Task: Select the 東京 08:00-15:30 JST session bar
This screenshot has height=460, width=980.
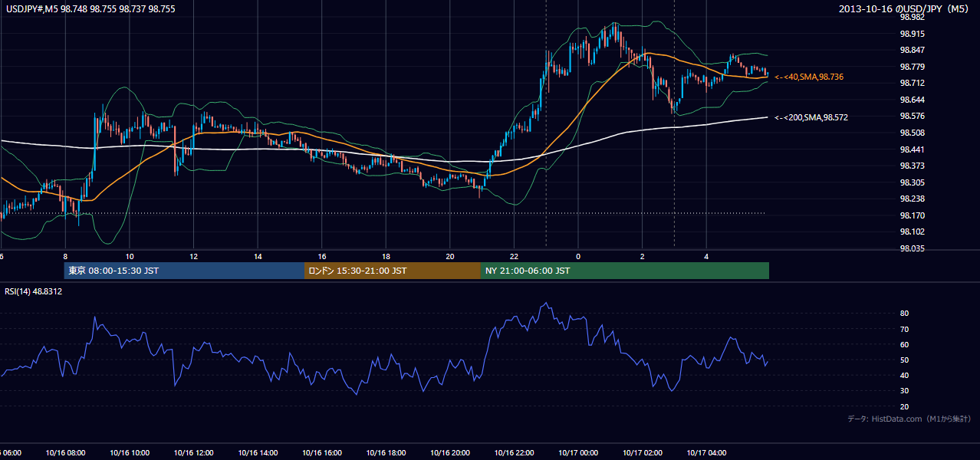Action: 184,271
